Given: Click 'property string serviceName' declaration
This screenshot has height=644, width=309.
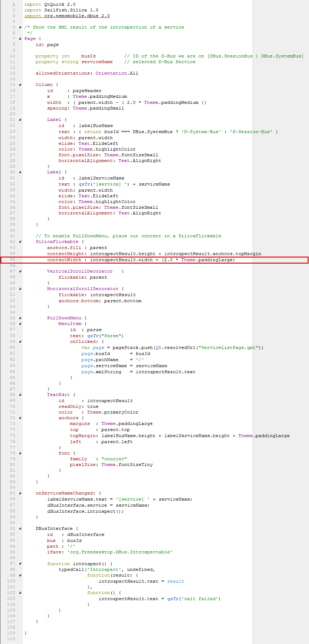Looking at the screenshot, I should point(74,62).
